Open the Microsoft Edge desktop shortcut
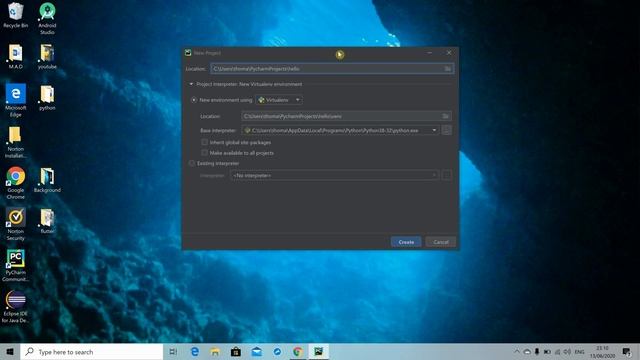This screenshot has width=640, height=360. click(x=16, y=100)
